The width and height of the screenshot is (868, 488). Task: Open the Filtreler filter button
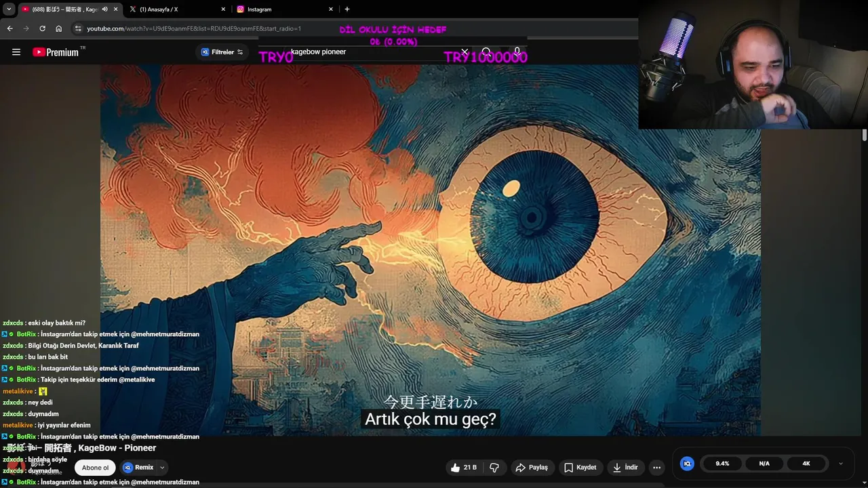click(222, 52)
